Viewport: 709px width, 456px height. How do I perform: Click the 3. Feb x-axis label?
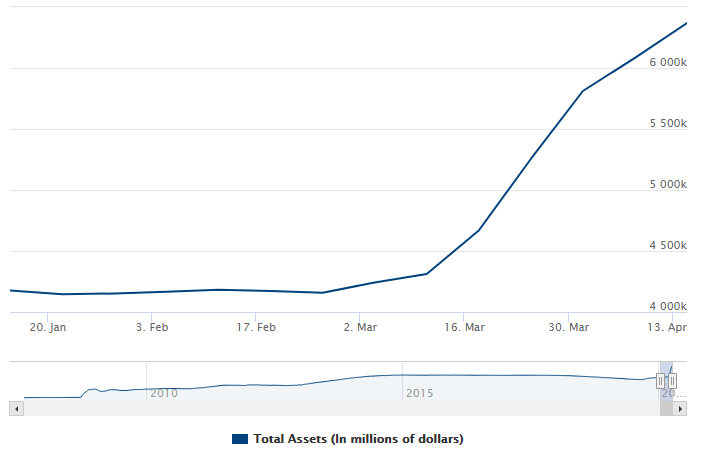click(x=152, y=326)
